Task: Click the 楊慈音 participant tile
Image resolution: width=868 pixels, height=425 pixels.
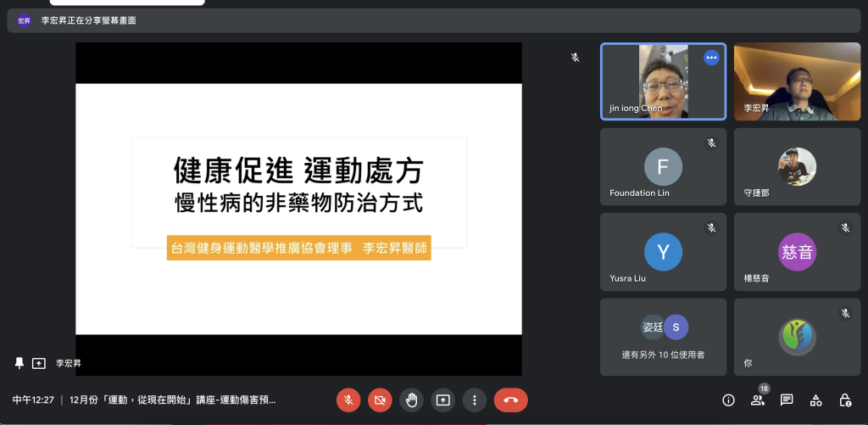Action: (797, 252)
